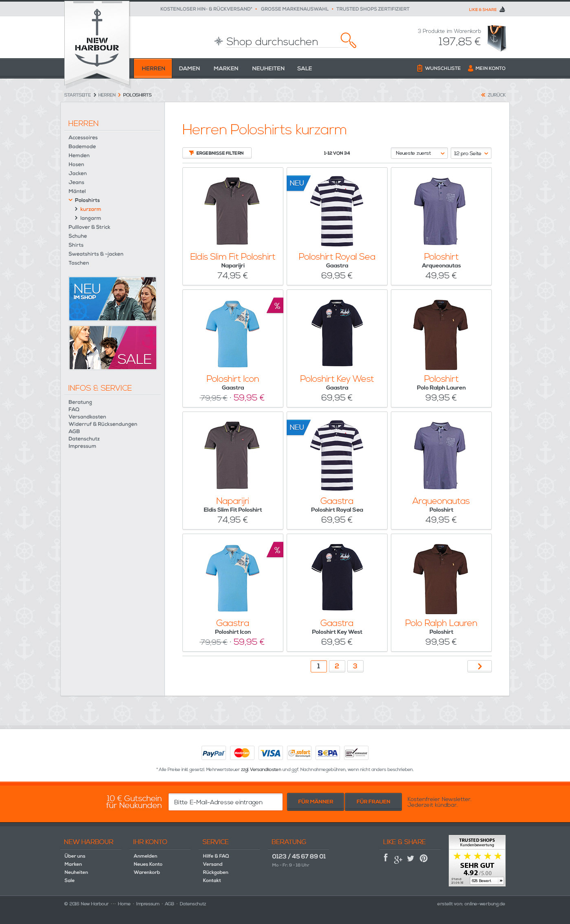The width and height of the screenshot is (570, 924).
Task: Open the shopping bag cart icon
Action: [497, 38]
